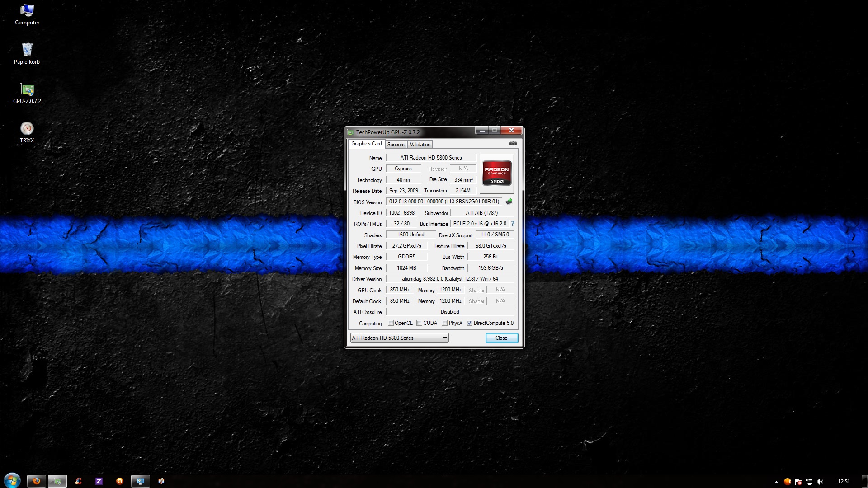Show hidden tray icons arrow

click(x=776, y=482)
